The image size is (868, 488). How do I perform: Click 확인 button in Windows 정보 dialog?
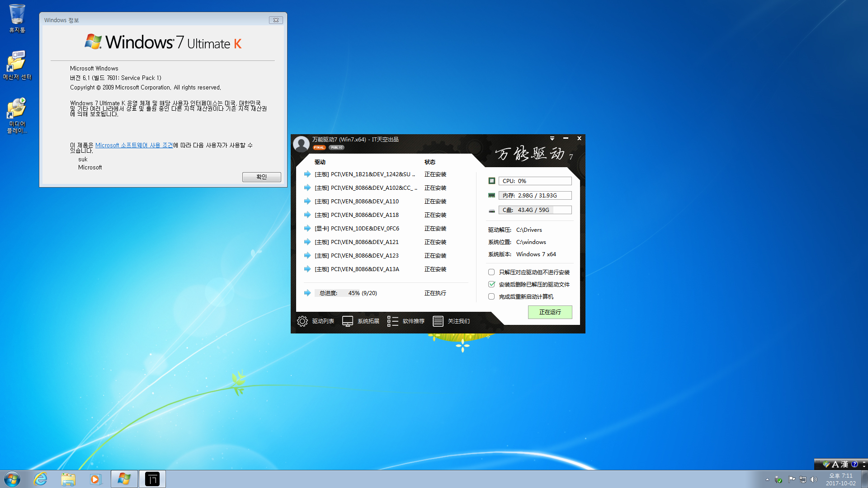tap(261, 177)
